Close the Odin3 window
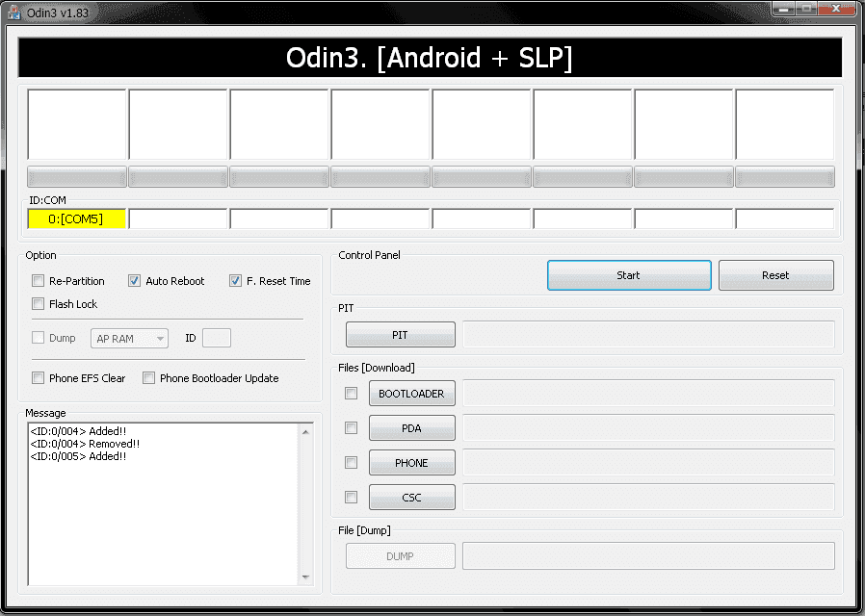The image size is (865, 616). [836, 9]
